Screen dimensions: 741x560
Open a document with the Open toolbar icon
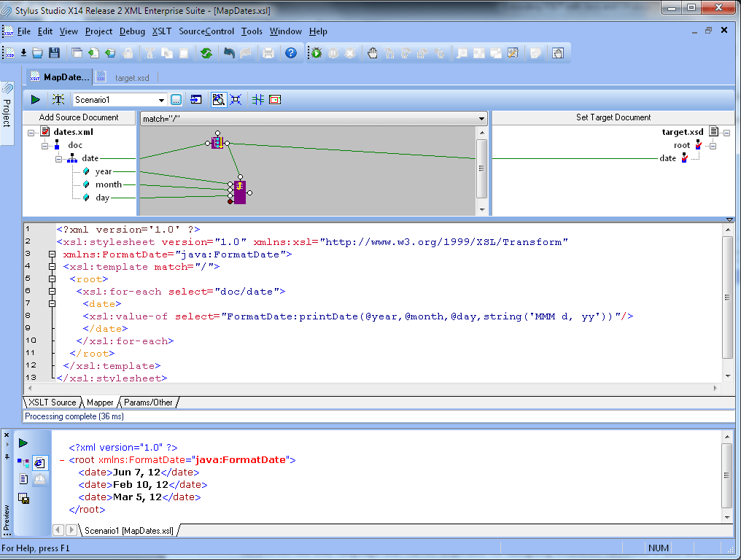(x=37, y=52)
